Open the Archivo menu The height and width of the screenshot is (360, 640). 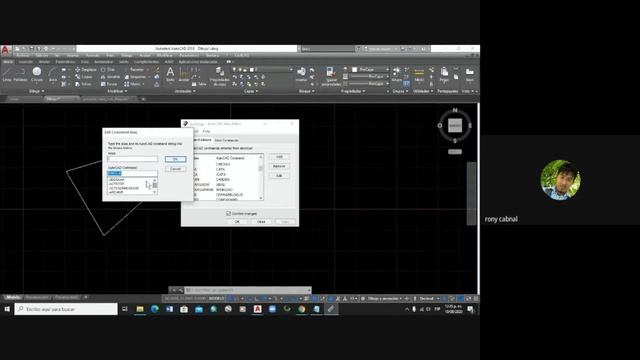(22, 56)
